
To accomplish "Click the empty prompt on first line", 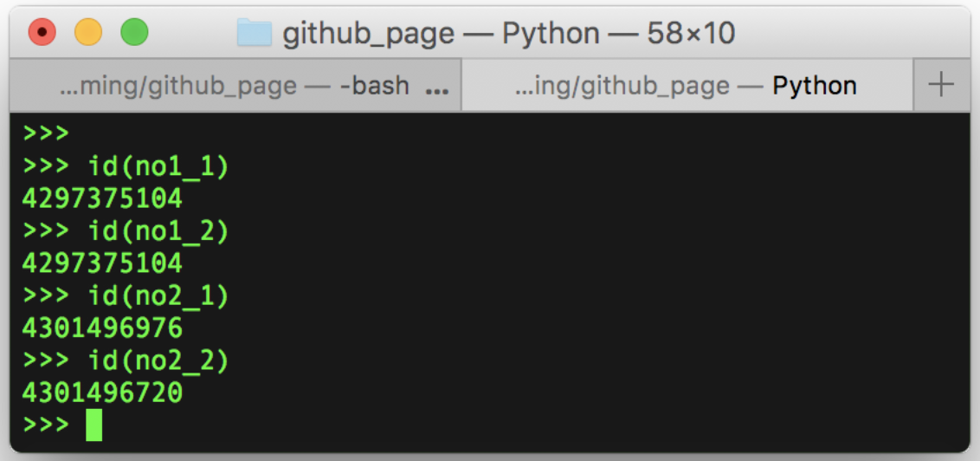I will (46, 133).
